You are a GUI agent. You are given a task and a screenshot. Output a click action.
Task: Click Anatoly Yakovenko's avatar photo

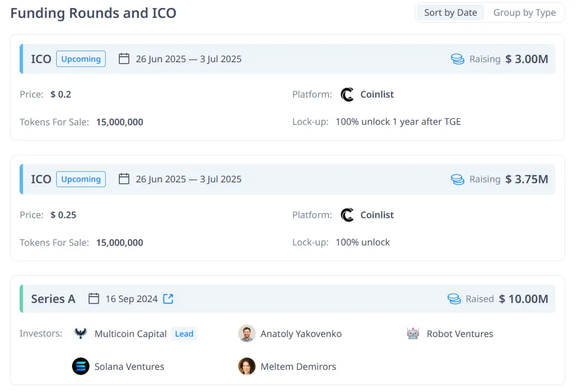[x=247, y=333]
